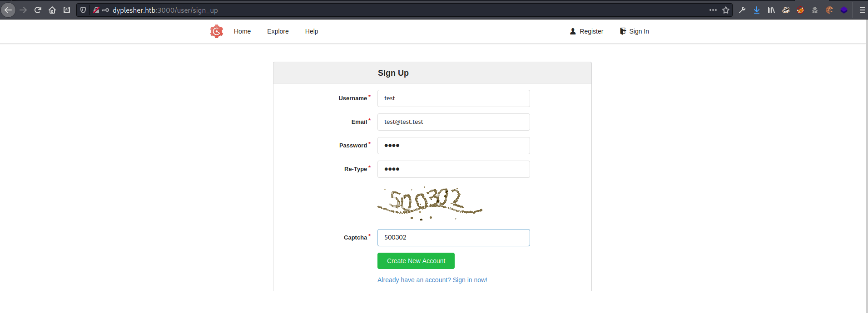Open the Help menu item
The image size is (868, 313).
click(x=312, y=31)
